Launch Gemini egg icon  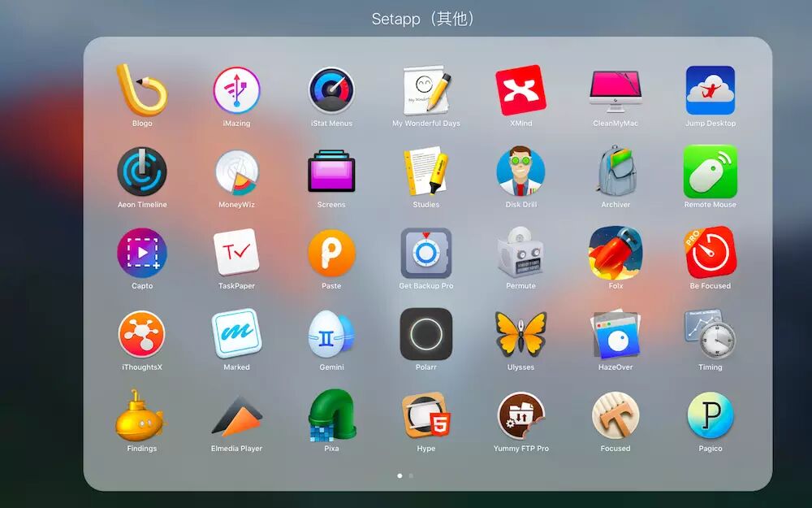coord(331,334)
